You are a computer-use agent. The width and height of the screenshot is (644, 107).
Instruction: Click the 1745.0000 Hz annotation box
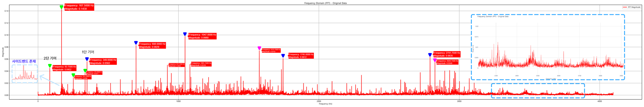[301, 56]
